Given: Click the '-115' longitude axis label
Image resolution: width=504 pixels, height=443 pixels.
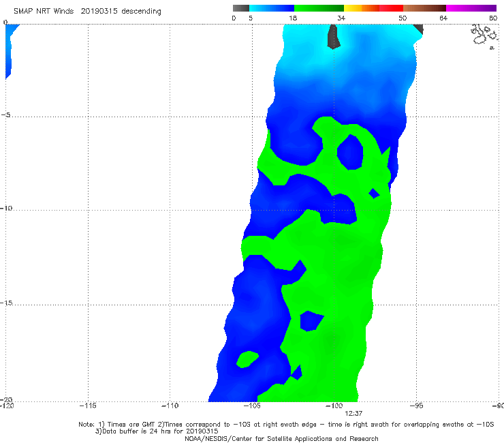Looking at the screenshot, I should (88, 406).
